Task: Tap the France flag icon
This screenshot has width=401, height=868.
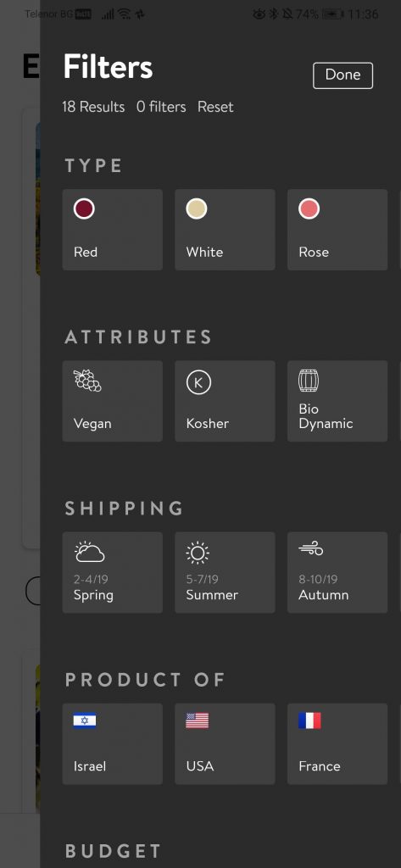Action: point(309,721)
